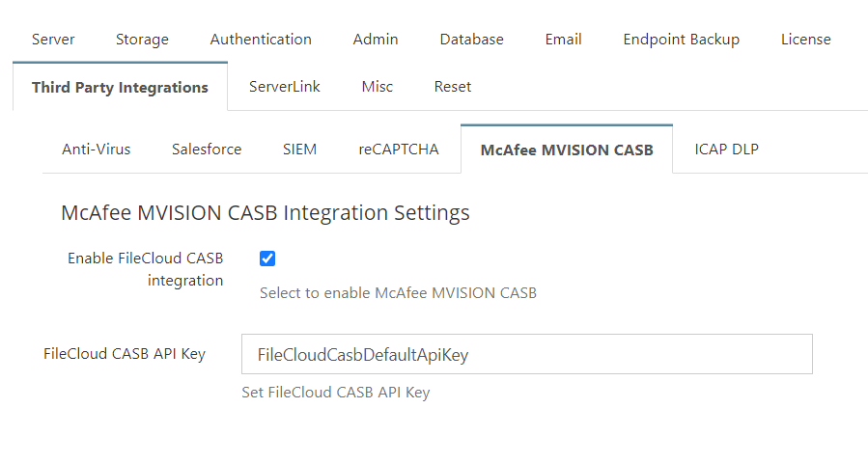Switch to the ICAP DLP tab
The height and width of the screenshot is (463, 868).
click(726, 150)
